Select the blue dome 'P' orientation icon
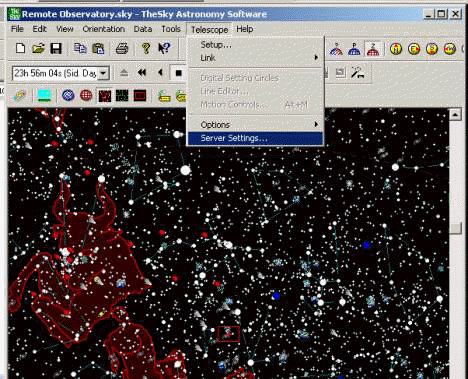The image size is (468, 379). click(354, 50)
